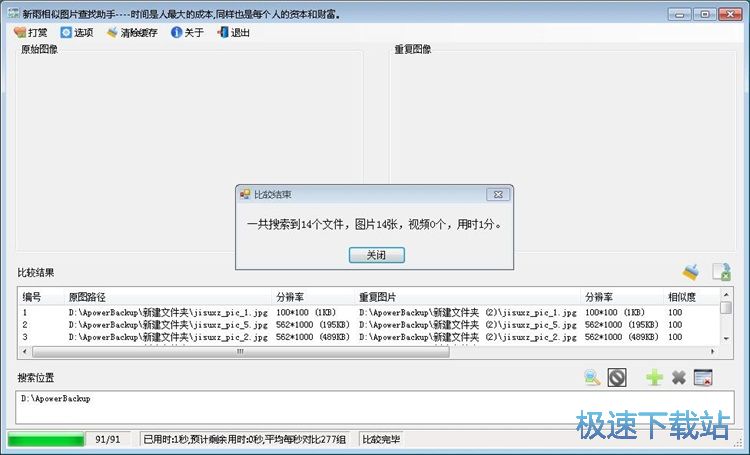Add search location with green plus icon
Viewport: 750px width, 455px height.
[x=654, y=377]
